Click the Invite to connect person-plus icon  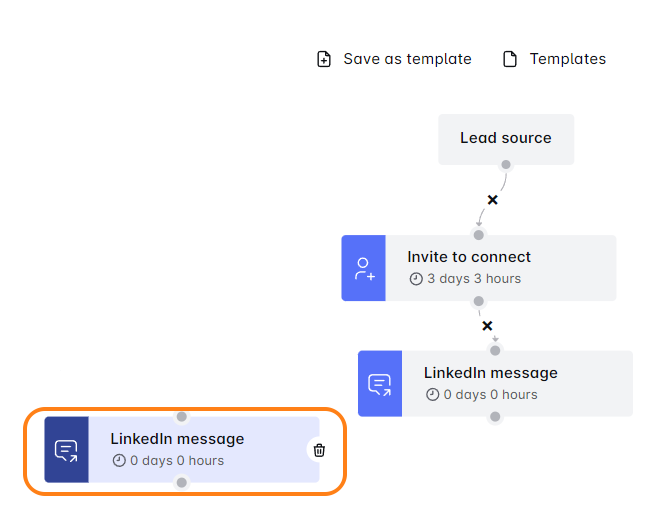pyautogui.click(x=364, y=268)
